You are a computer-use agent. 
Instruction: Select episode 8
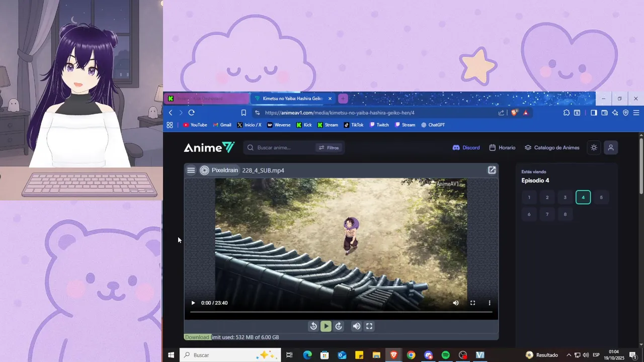565,214
